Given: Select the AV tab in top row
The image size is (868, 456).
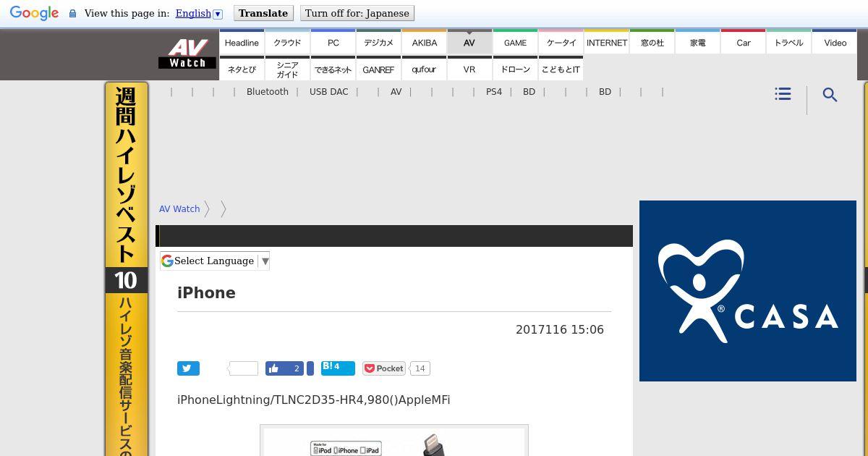Looking at the screenshot, I should (x=469, y=43).
